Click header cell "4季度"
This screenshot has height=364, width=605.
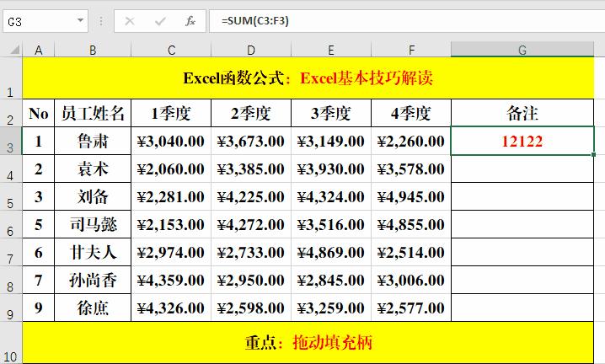pyautogui.click(x=411, y=113)
